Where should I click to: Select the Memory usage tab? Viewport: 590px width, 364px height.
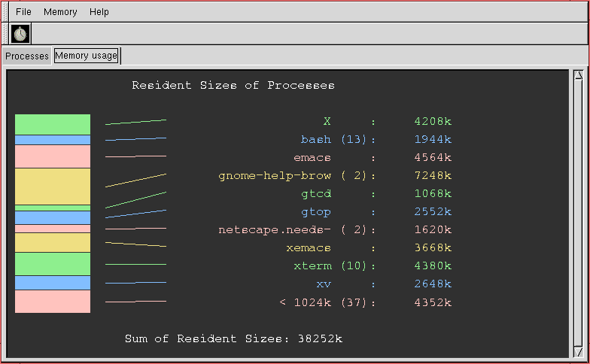(86, 56)
